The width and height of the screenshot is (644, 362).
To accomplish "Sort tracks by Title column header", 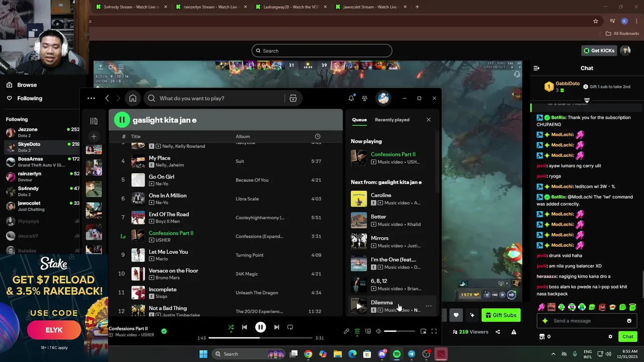I will pos(136,136).
